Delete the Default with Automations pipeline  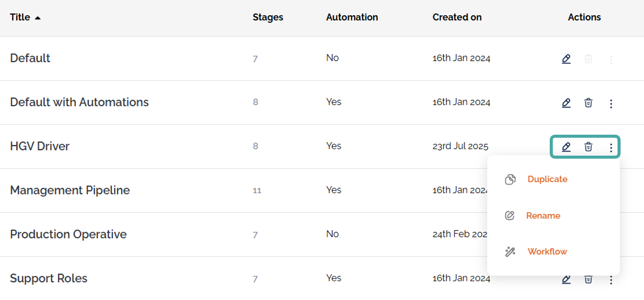click(588, 103)
